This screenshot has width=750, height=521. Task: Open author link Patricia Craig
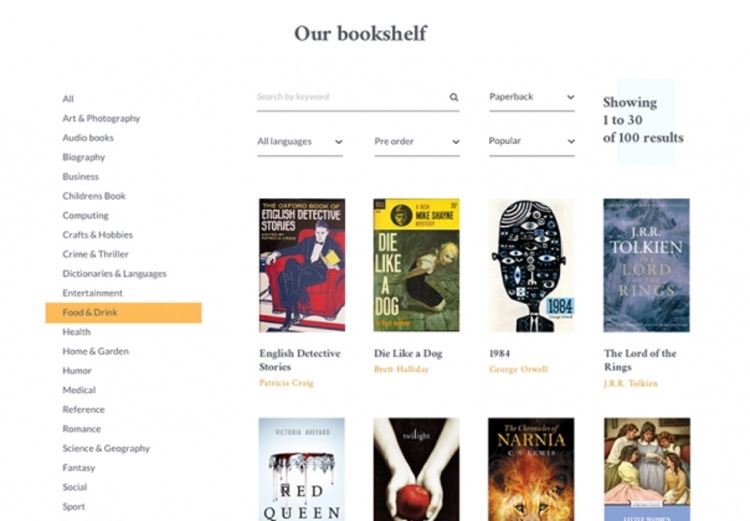click(286, 383)
